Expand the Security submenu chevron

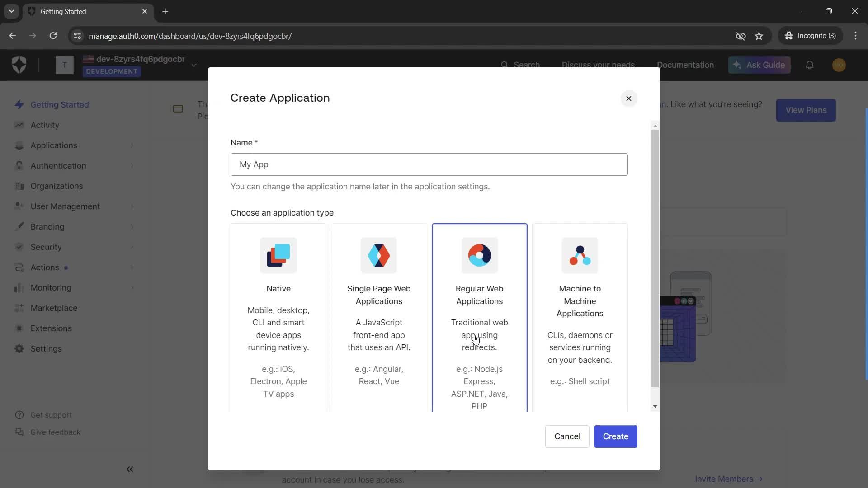point(132,247)
